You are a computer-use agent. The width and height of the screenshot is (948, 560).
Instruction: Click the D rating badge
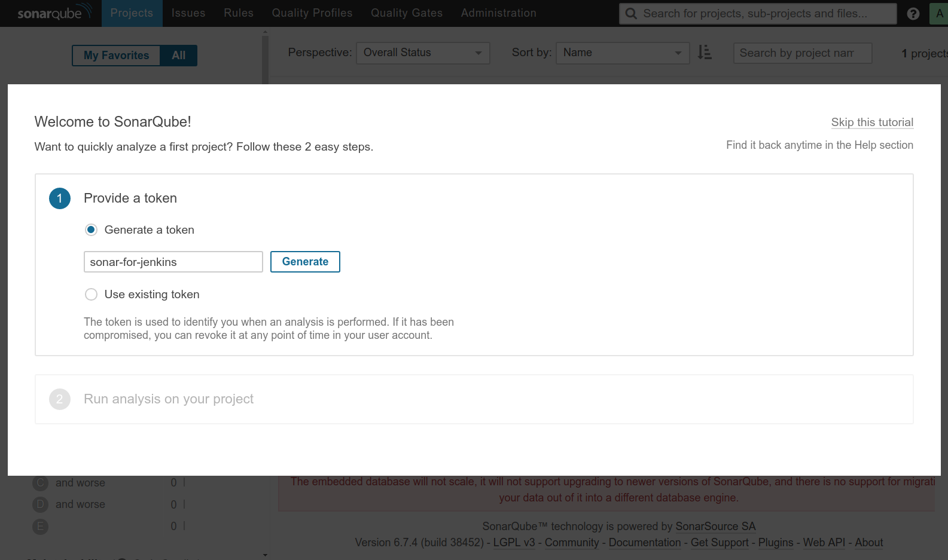(40, 504)
